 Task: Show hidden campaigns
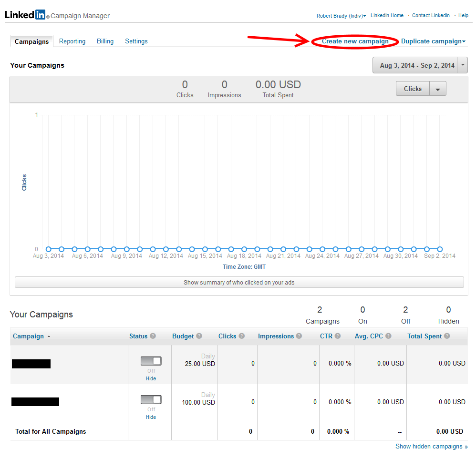431,447
